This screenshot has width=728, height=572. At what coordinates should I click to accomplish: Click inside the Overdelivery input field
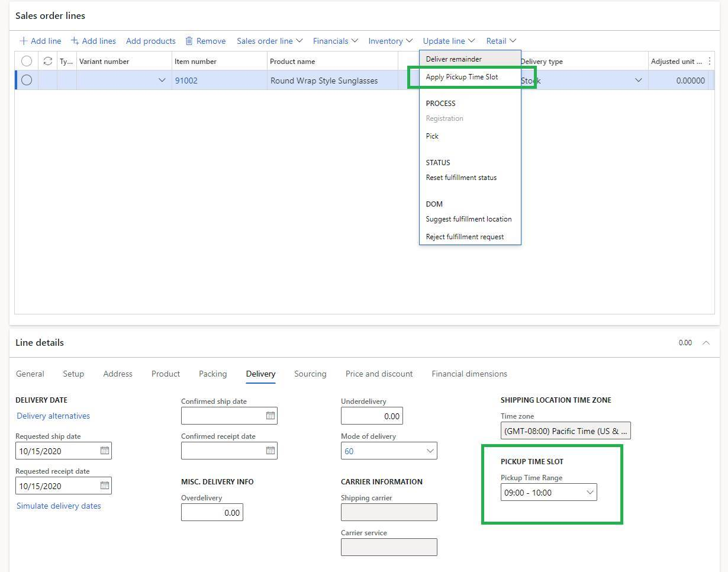pos(212,512)
